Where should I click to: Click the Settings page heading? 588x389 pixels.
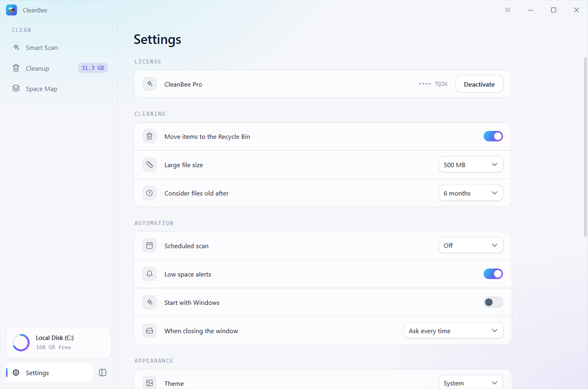[x=157, y=39]
